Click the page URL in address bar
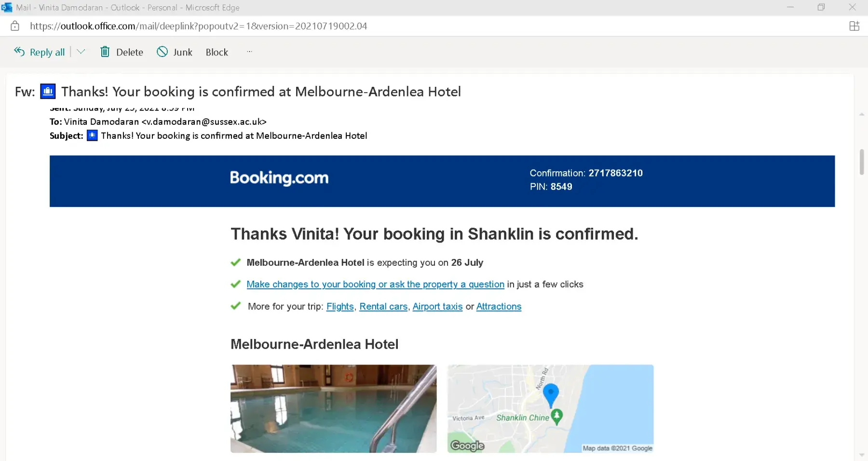This screenshot has height=461, width=868. [x=198, y=26]
